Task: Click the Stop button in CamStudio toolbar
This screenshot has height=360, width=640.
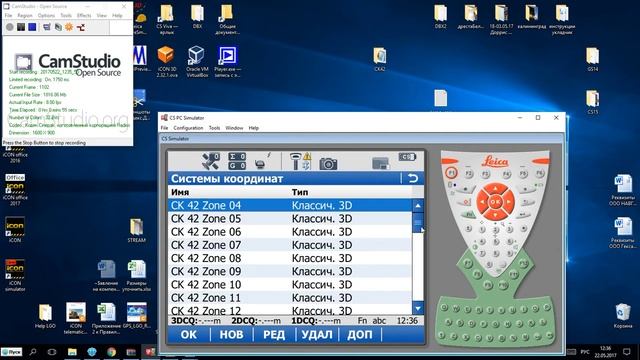Action: click(x=32, y=27)
